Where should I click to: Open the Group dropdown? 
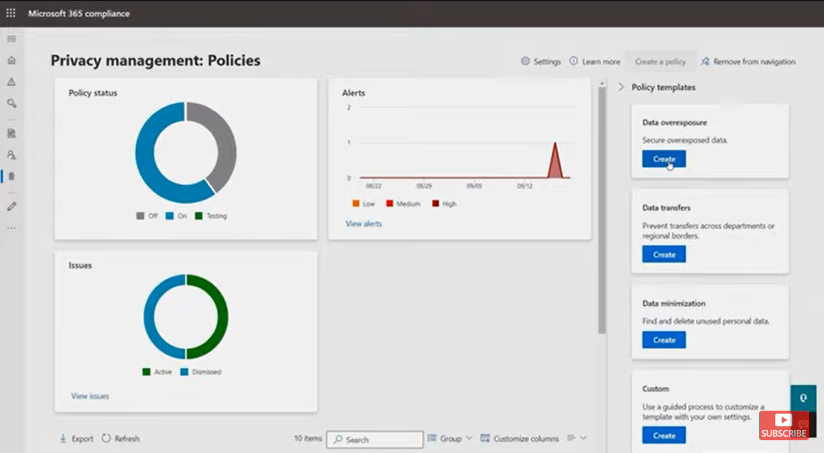coord(450,438)
